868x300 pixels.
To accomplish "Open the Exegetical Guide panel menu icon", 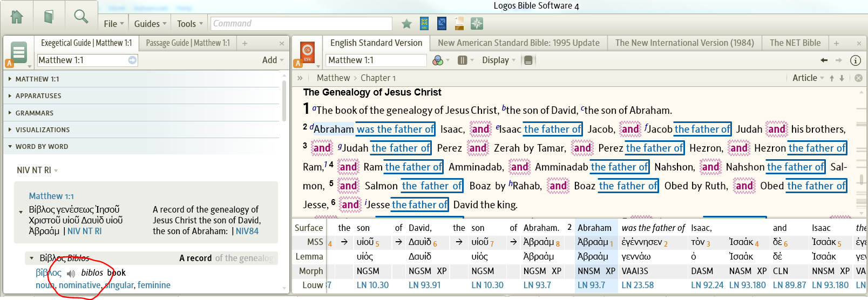I will coord(19,53).
